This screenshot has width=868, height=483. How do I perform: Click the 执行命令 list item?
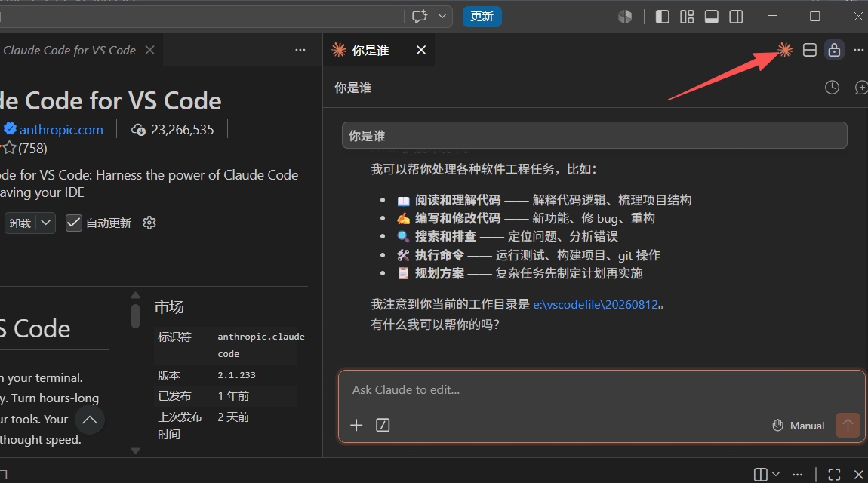click(x=528, y=255)
